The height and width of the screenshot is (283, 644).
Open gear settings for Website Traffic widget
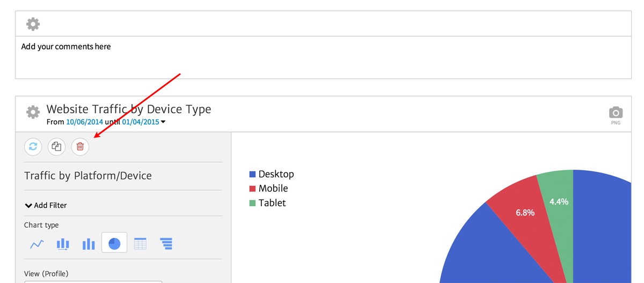pyautogui.click(x=33, y=112)
